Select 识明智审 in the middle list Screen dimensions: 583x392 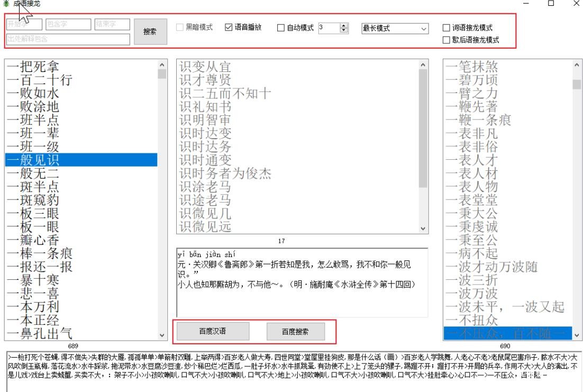[297, 120]
